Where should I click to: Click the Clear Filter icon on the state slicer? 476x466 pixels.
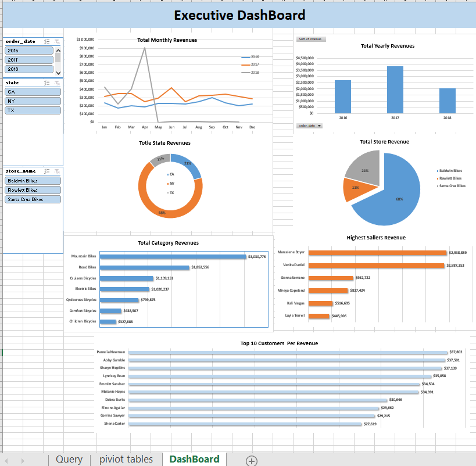click(x=57, y=83)
